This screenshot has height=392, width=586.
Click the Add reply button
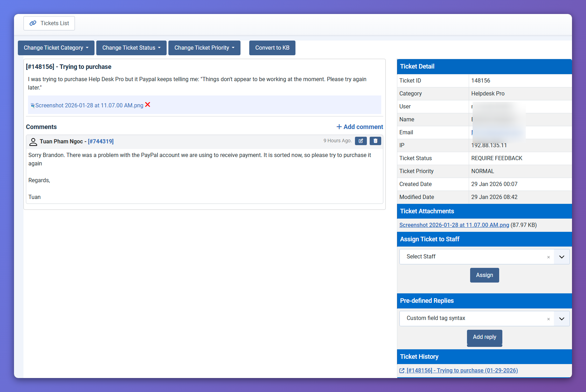point(484,337)
